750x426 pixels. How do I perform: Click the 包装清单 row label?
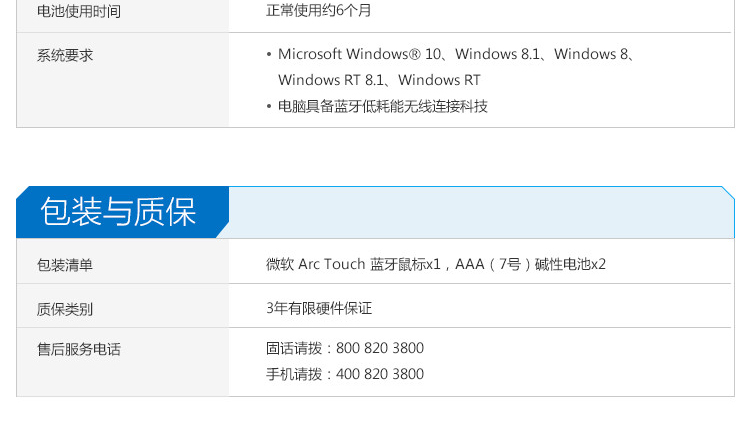coord(65,265)
